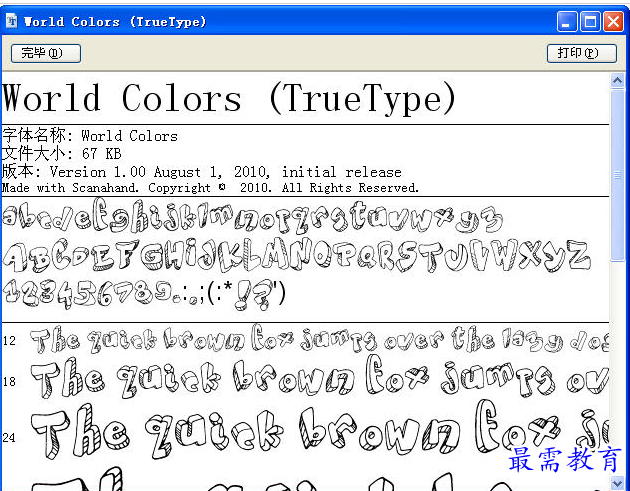Screen dimensions: 630x491
Task: Click the scrollbar up arrow
Action: pos(617,81)
